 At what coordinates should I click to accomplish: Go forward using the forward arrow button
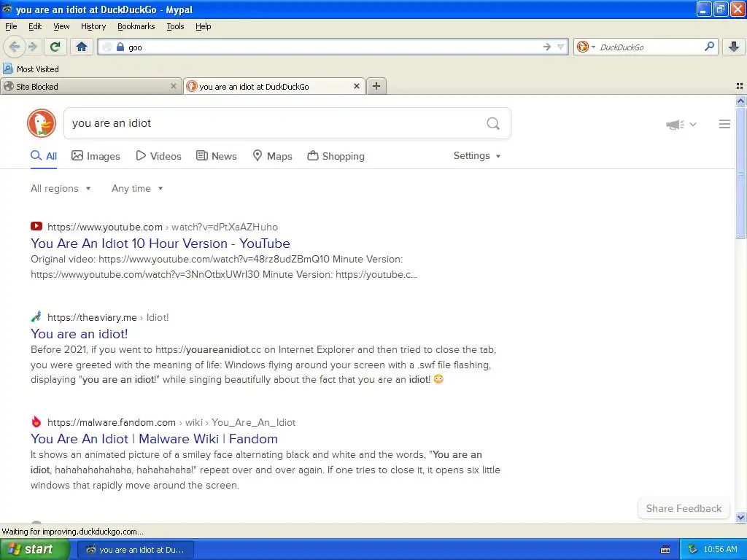32,47
